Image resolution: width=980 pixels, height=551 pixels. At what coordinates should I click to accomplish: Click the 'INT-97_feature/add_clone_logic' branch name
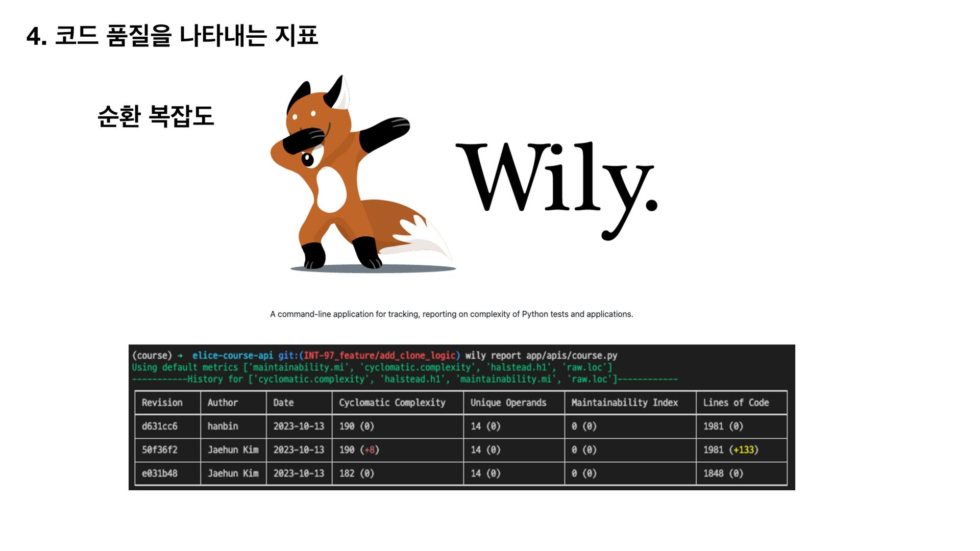click(x=380, y=356)
